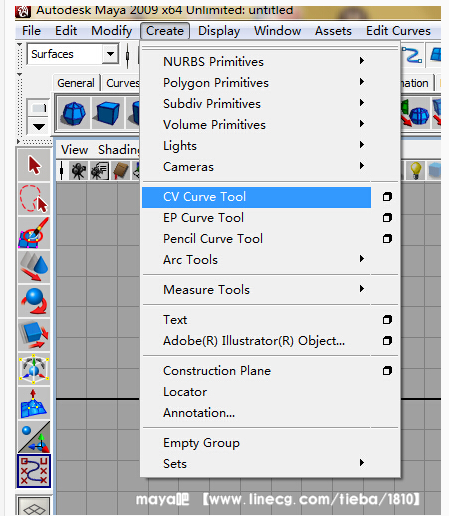449x516 pixels.
Task: Expand Subdiv Primitives submenu
Action: tap(256, 104)
